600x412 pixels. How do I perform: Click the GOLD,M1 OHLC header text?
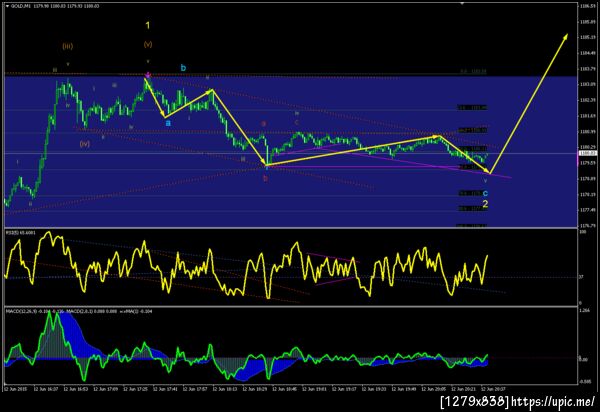click(x=55, y=6)
